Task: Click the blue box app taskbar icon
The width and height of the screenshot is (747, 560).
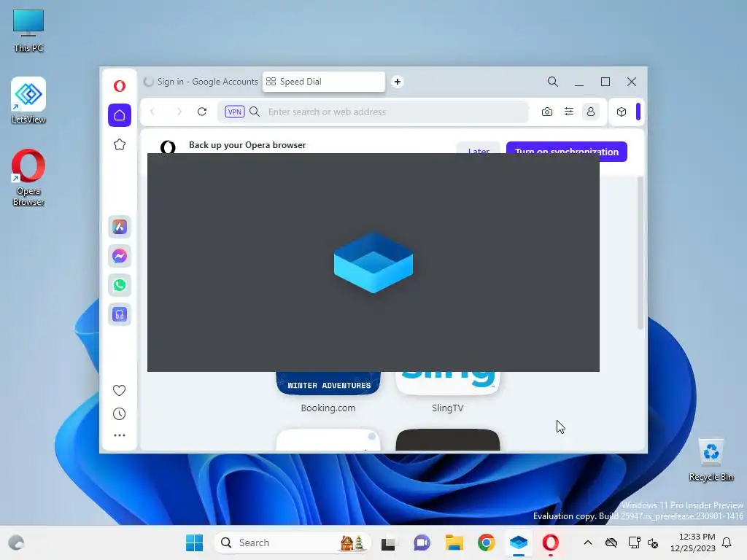Action: point(519,542)
